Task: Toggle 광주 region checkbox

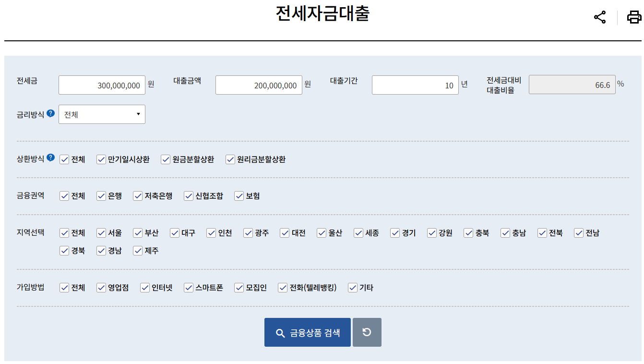Action: coord(248,233)
